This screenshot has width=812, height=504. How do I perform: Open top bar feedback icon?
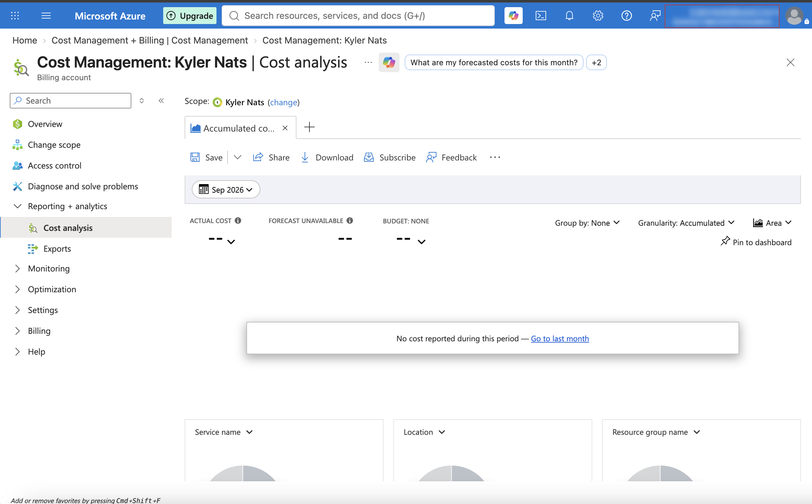point(655,16)
